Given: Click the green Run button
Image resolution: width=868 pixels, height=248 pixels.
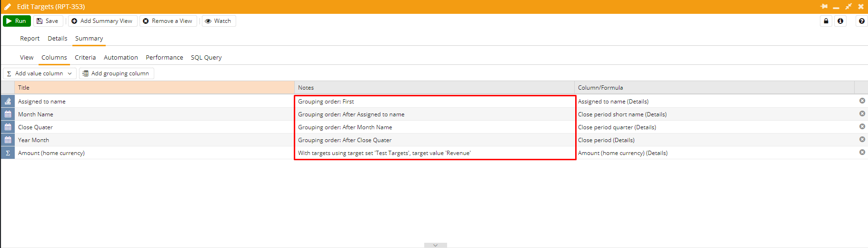Looking at the screenshot, I should pos(17,21).
